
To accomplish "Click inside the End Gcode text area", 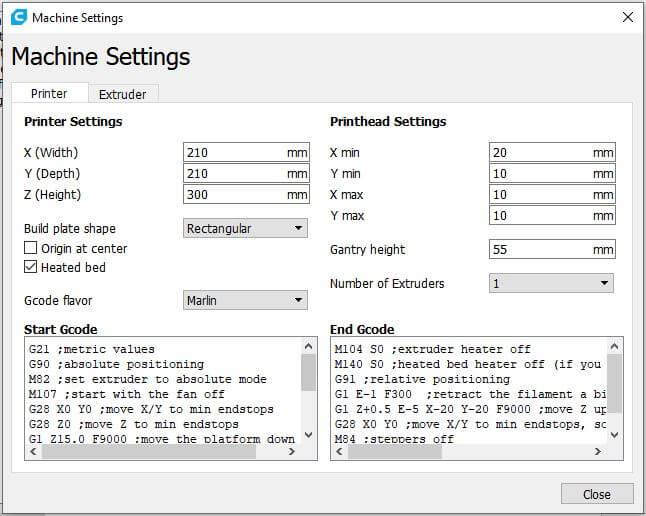I will (465, 395).
